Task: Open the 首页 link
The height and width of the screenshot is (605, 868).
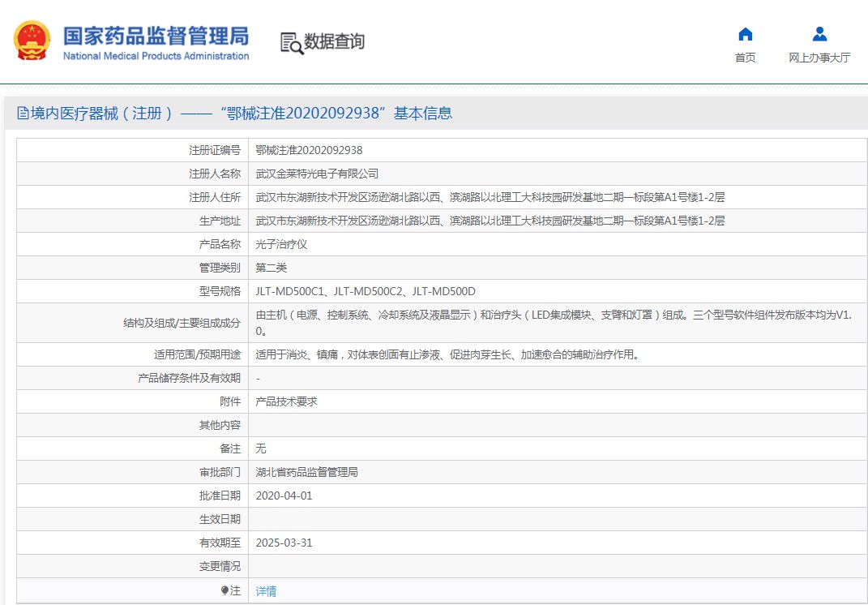Action: point(745,58)
